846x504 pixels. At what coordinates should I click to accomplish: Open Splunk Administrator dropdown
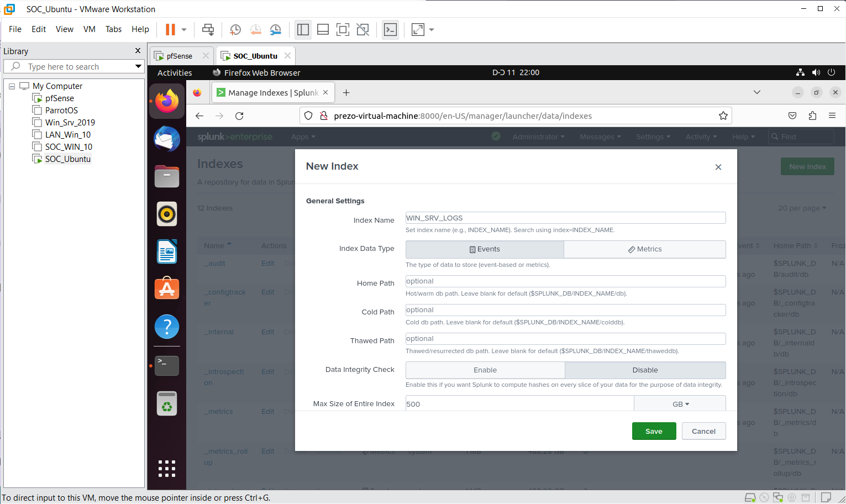pyautogui.click(x=538, y=137)
